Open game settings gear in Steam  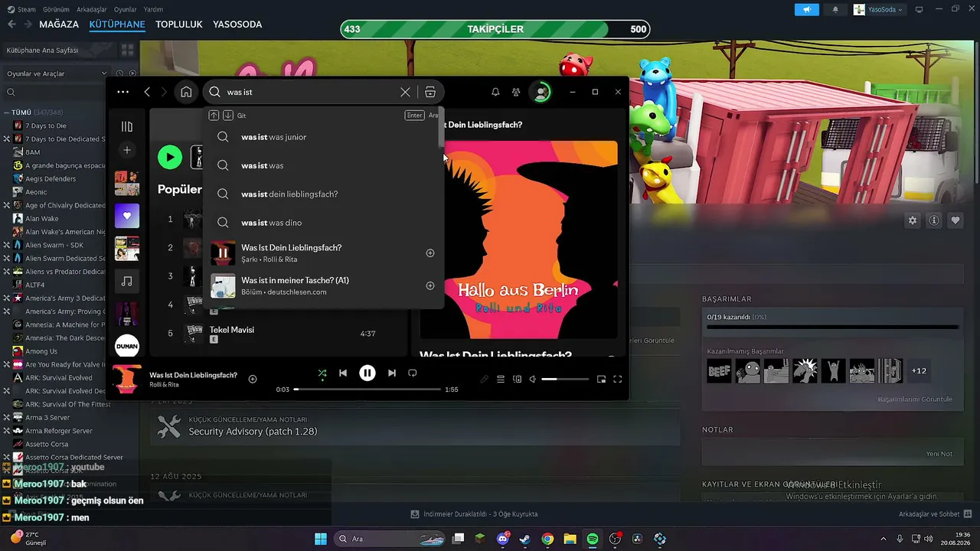pyautogui.click(x=913, y=220)
